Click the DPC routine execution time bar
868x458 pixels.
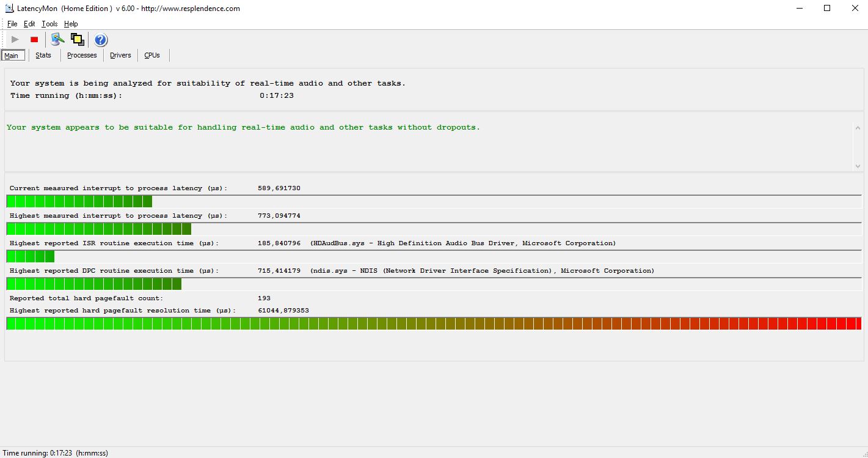434,284
